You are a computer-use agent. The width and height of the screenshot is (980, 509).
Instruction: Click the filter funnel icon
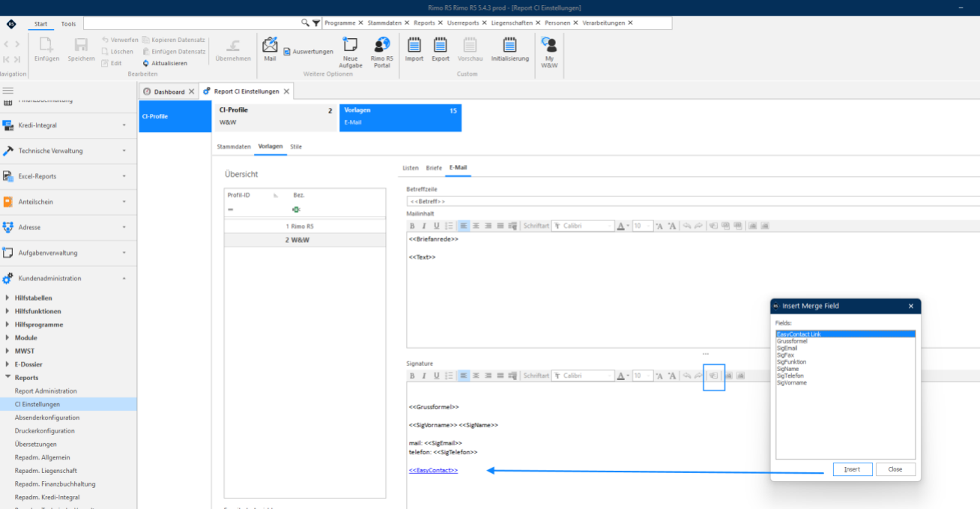pos(315,23)
